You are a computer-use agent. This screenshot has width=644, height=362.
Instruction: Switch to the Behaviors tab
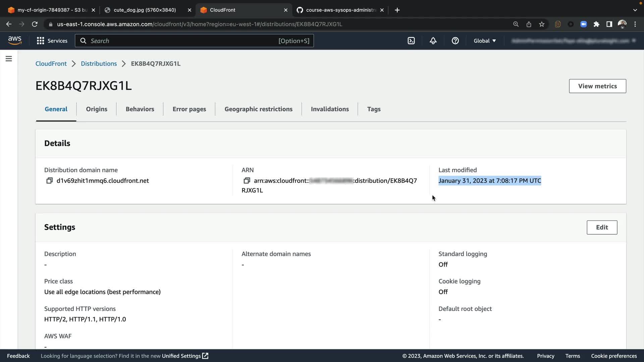pyautogui.click(x=140, y=109)
